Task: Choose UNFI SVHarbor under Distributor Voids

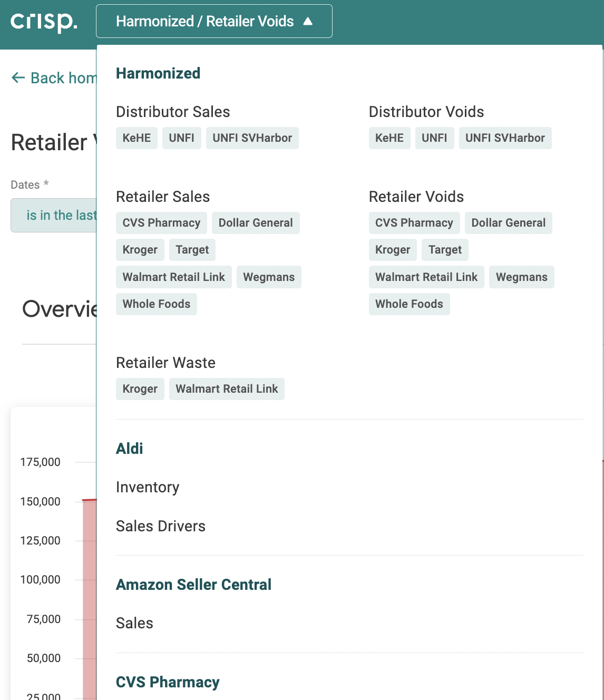Action: [505, 138]
